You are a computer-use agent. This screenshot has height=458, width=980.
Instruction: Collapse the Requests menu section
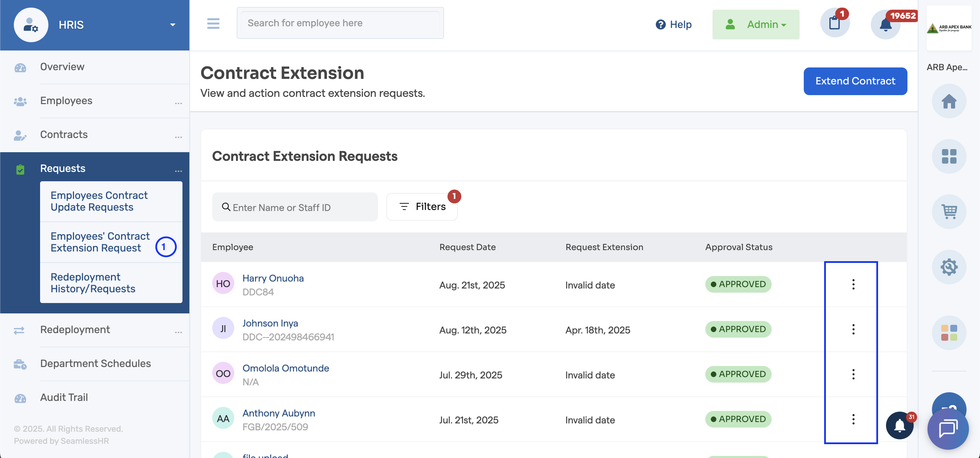pyautogui.click(x=63, y=168)
